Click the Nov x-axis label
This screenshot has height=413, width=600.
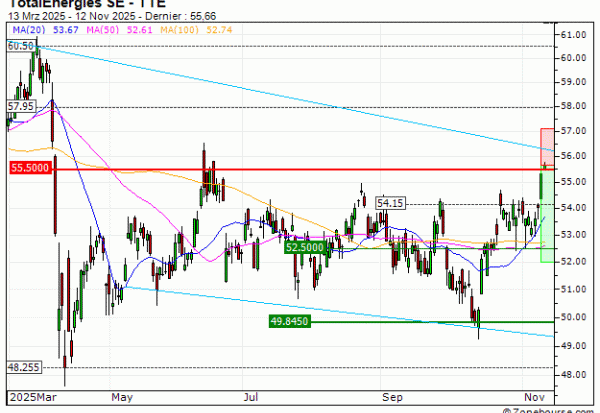point(534,397)
